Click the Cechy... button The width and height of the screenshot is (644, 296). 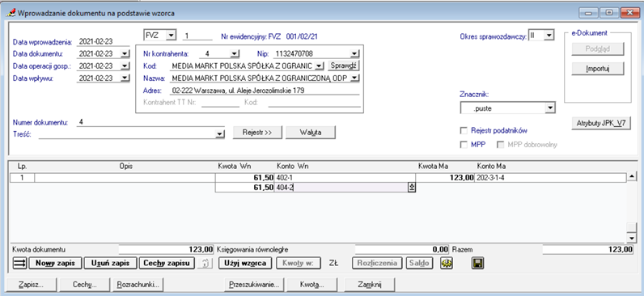[85, 284]
